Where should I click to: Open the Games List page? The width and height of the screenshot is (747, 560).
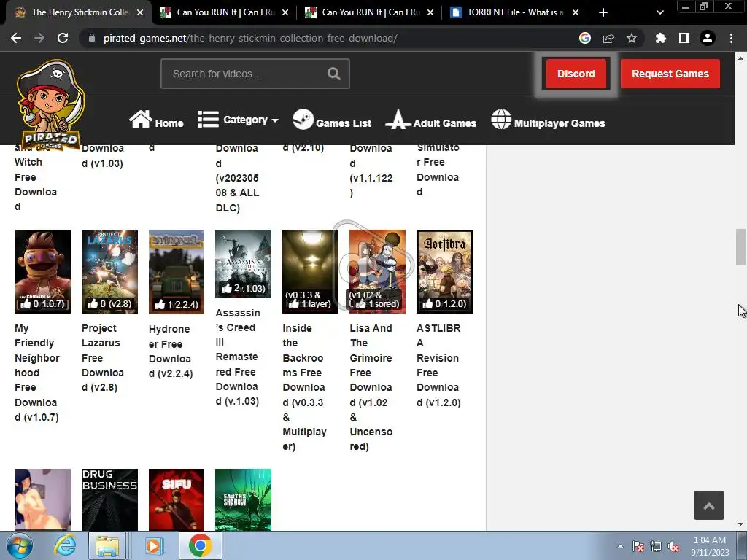point(332,120)
